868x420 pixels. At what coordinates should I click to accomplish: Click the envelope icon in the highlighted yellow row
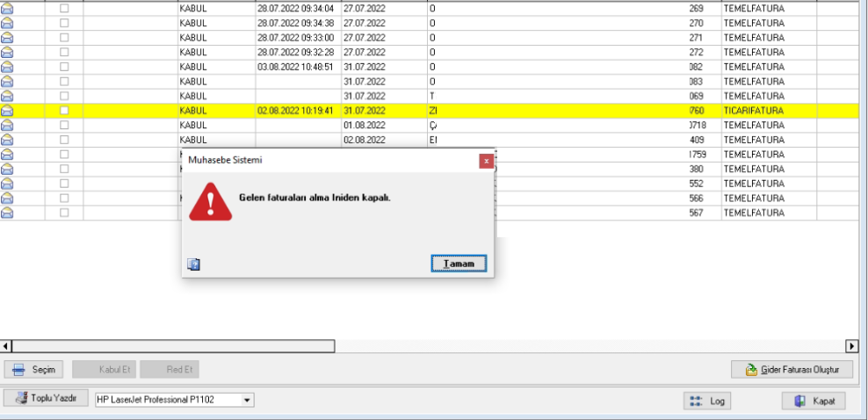(x=7, y=111)
